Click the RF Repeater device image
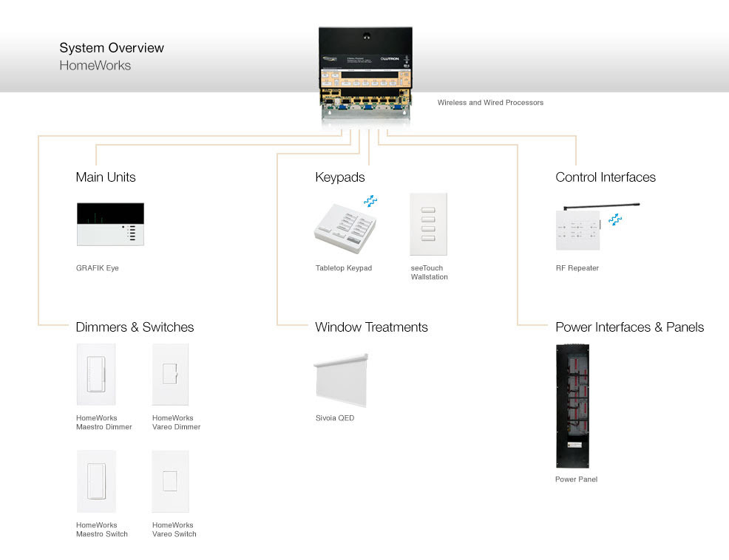729x560 pixels. (x=597, y=226)
